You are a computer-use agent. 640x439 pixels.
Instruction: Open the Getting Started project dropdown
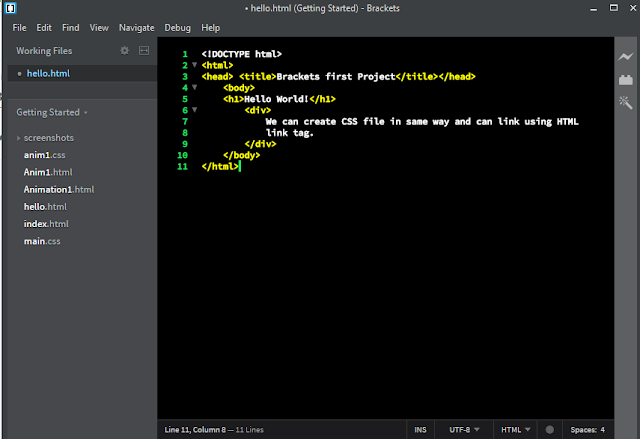pos(52,112)
